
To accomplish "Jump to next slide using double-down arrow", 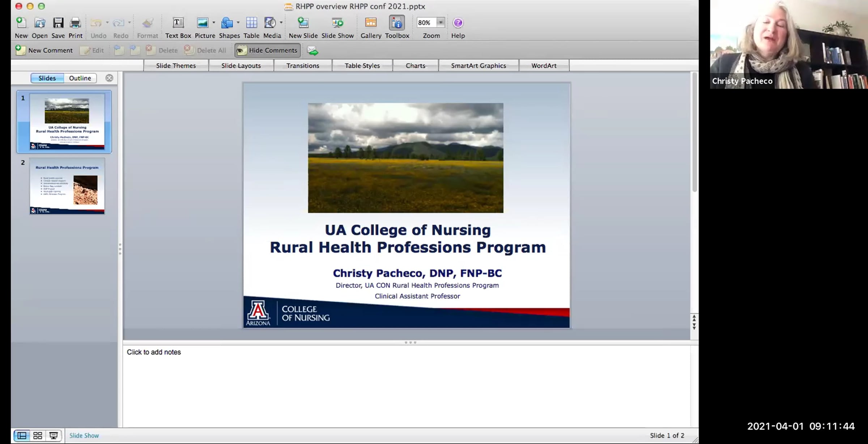I will (694, 326).
